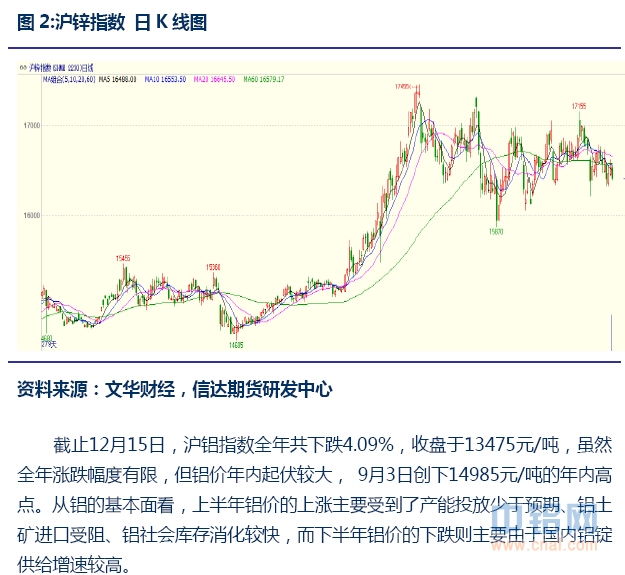
Task: Click the '14605' low marker on the chart
Action: (x=236, y=345)
